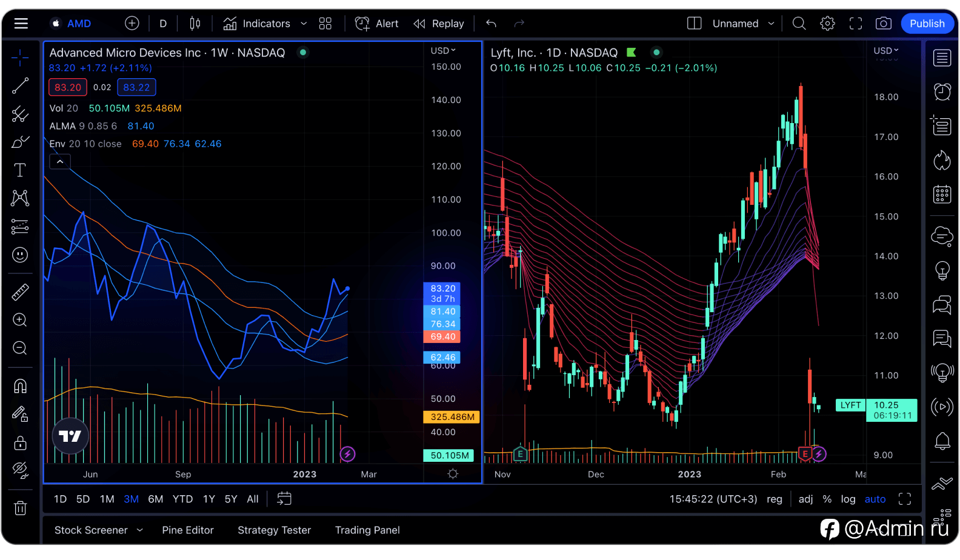
Task: Toggle magnet mode
Action: point(20,386)
